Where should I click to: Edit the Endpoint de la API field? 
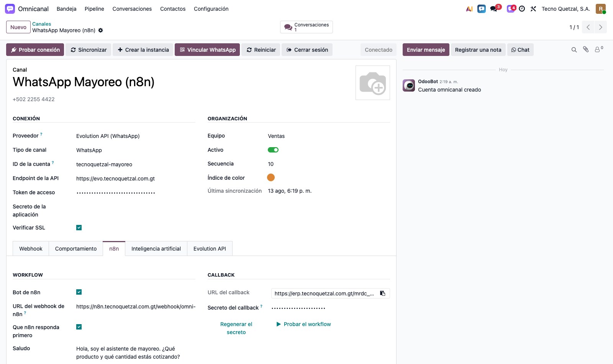click(x=136, y=179)
